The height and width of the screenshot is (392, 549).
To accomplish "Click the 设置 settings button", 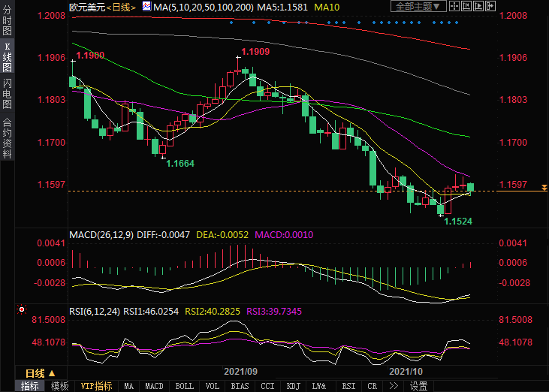I will pyautogui.click(x=418, y=386).
